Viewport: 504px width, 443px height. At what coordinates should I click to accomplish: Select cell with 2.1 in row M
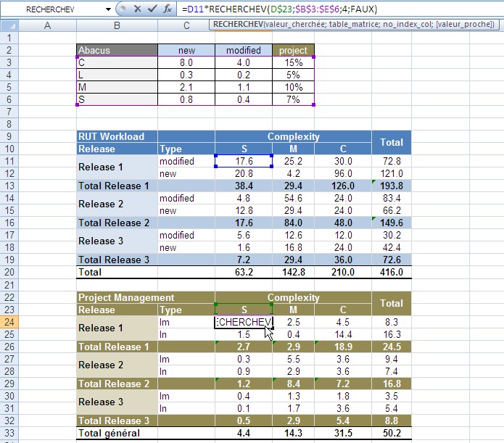tap(186, 87)
